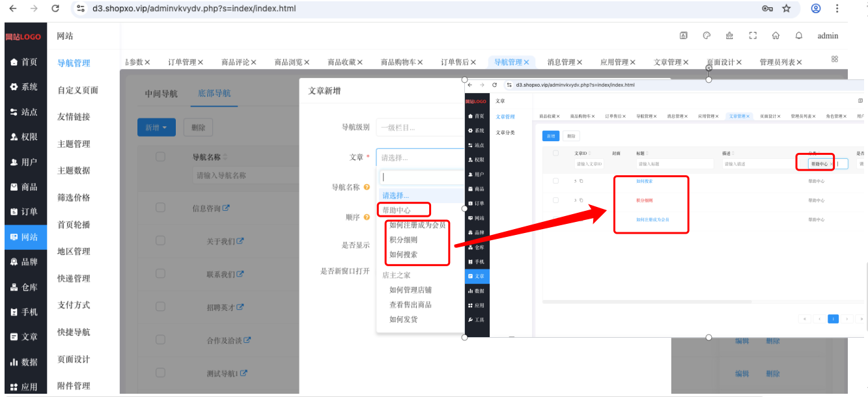The height and width of the screenshot is (397, 868).
Task: Click the 请输入导航名称 filter field
Action: click(x=236, y=175)
